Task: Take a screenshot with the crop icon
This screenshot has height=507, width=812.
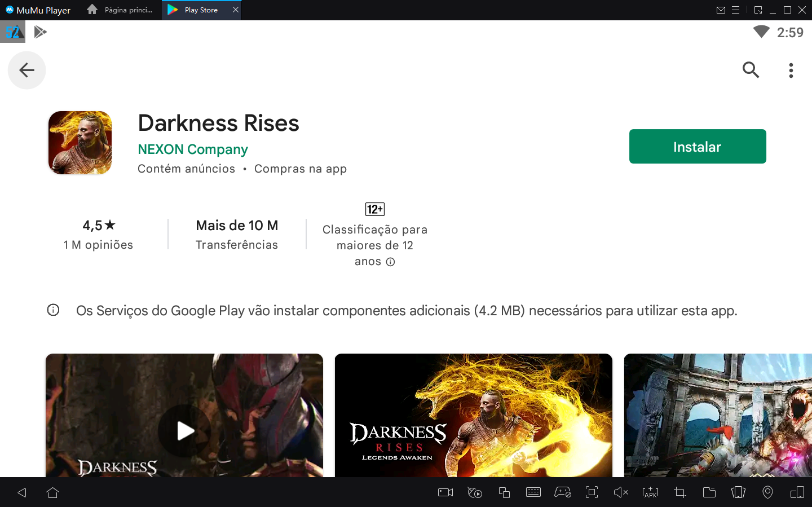Action: coord(679,492)
